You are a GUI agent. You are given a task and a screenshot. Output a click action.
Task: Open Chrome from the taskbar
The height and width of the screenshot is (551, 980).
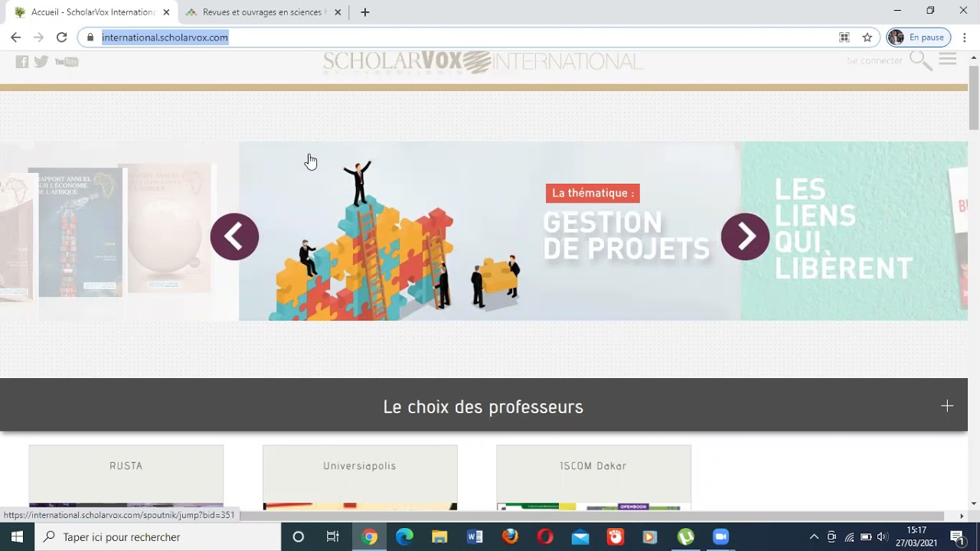click(x=370, y=537)
